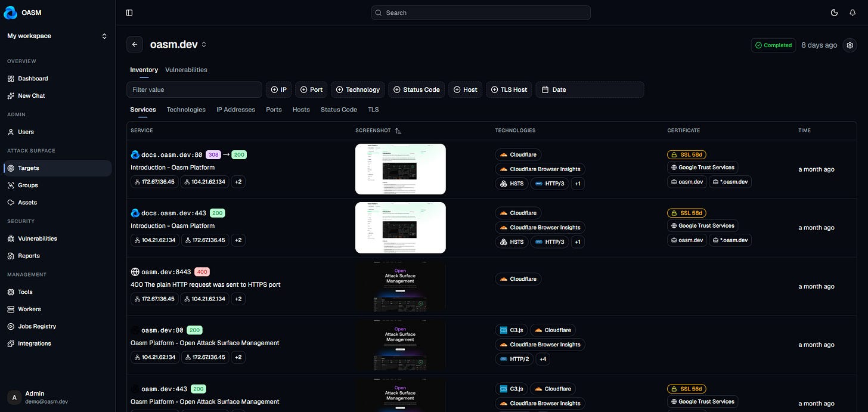Focus the top Search field
868x412 pixels.
pos(480,13)
